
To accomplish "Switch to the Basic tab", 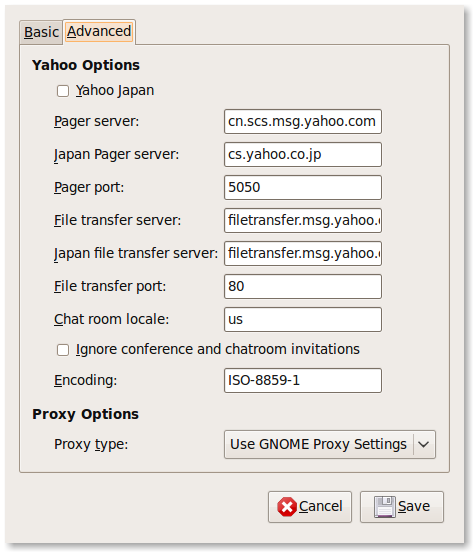I will 41,32.
